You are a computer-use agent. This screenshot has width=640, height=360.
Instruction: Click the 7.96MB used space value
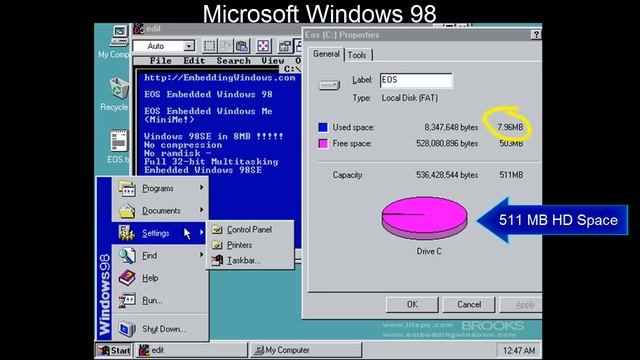510,127
